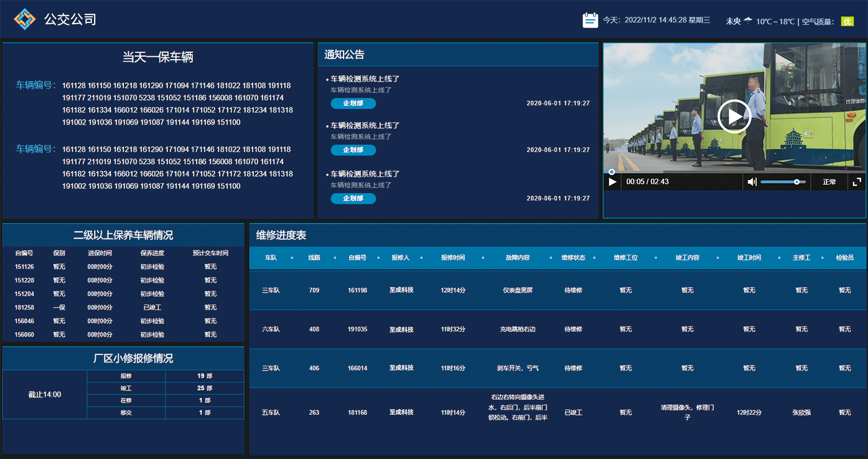Click the bus company logo icon
This screenshot has width=868, height=459.
pos(25,19)
